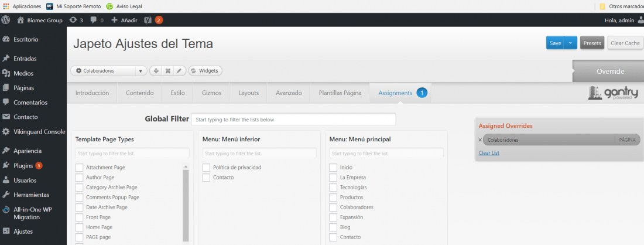Click the Clear List link
The height and width of the screenshot is (245, 644).
[489, 153]
